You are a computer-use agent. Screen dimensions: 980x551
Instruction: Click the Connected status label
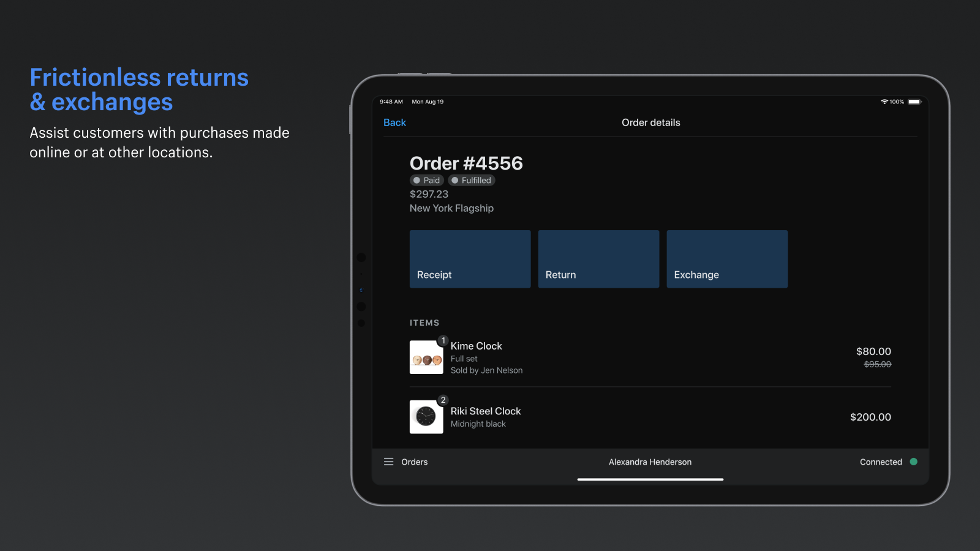tap(881, 462)
